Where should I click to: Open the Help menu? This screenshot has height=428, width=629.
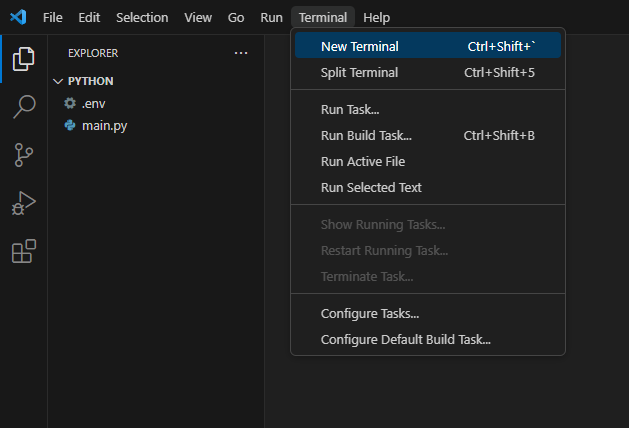(x=377, y=17)
